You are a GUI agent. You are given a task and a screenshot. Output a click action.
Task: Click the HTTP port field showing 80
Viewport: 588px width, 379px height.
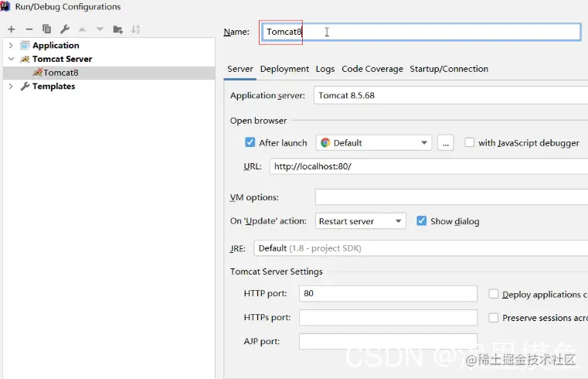[388, 293]
